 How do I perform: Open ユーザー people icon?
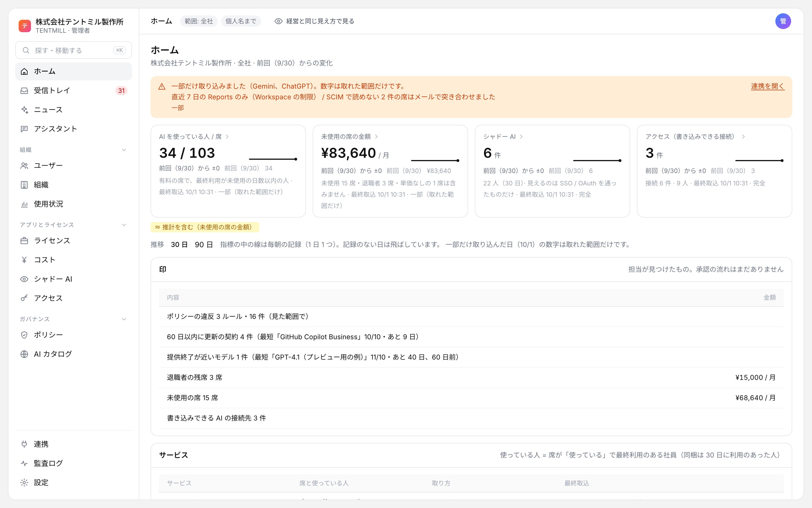(24, 166)
